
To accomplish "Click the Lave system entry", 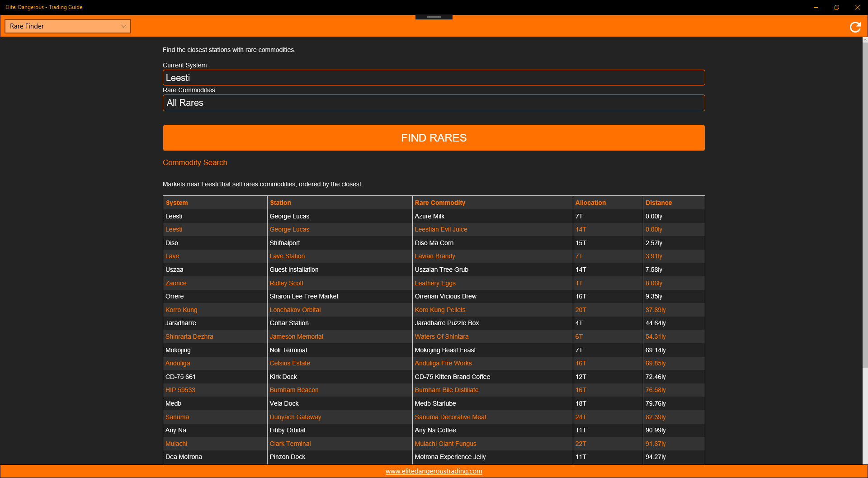I will [x=172, y=256].
